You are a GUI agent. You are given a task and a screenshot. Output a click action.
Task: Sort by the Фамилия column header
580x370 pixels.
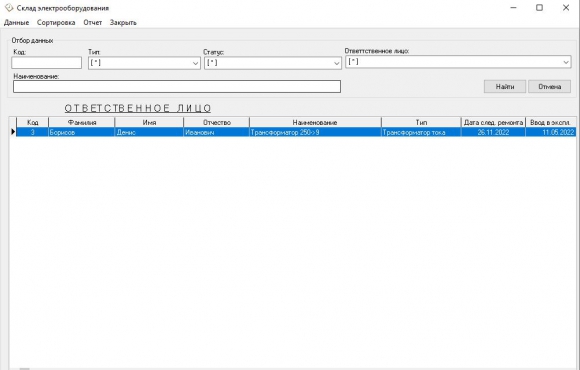[x=82, y=122]
